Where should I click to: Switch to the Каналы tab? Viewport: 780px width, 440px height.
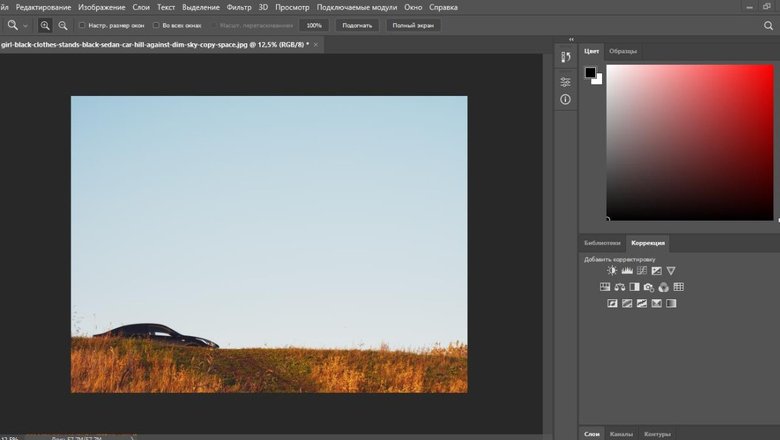point(621,434)
